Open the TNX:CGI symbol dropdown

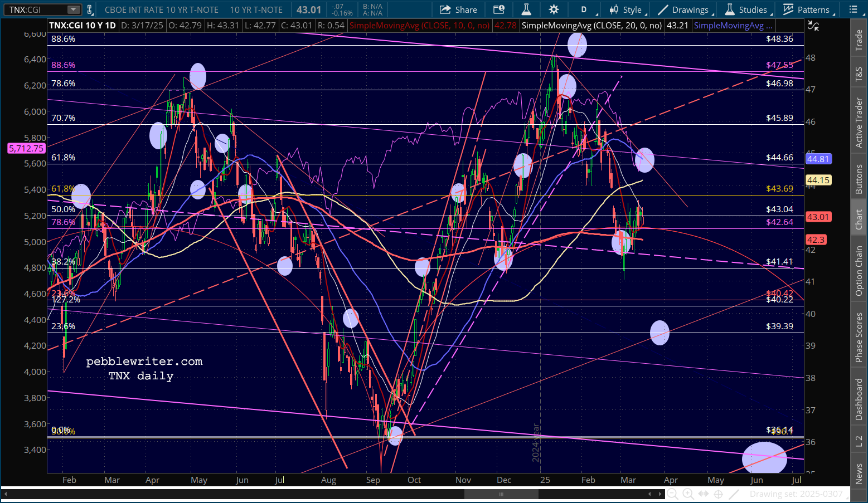pyautogui.click(x=73, y=9)
